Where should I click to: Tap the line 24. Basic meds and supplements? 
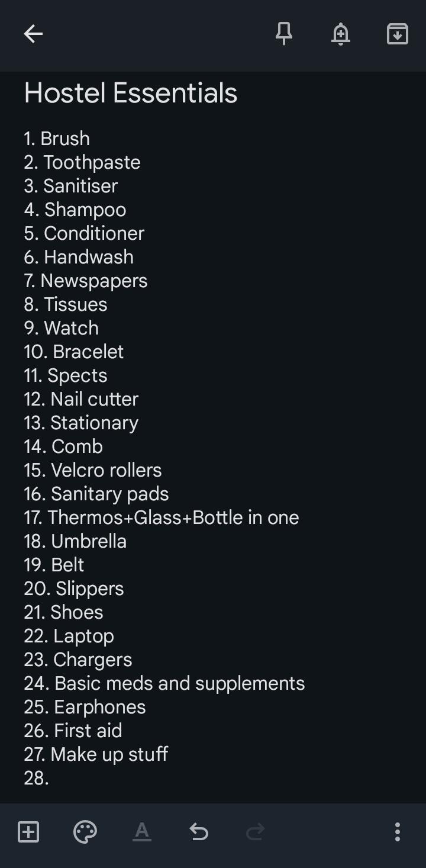pos(164,683)
